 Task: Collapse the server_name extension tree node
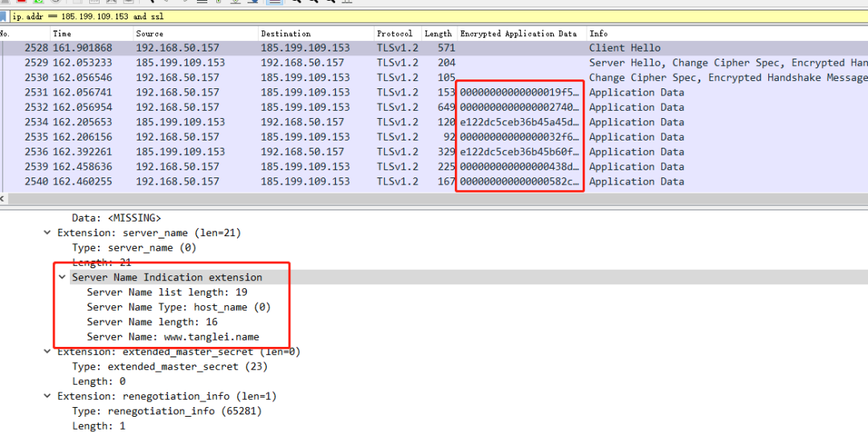[x=47, y=233]
